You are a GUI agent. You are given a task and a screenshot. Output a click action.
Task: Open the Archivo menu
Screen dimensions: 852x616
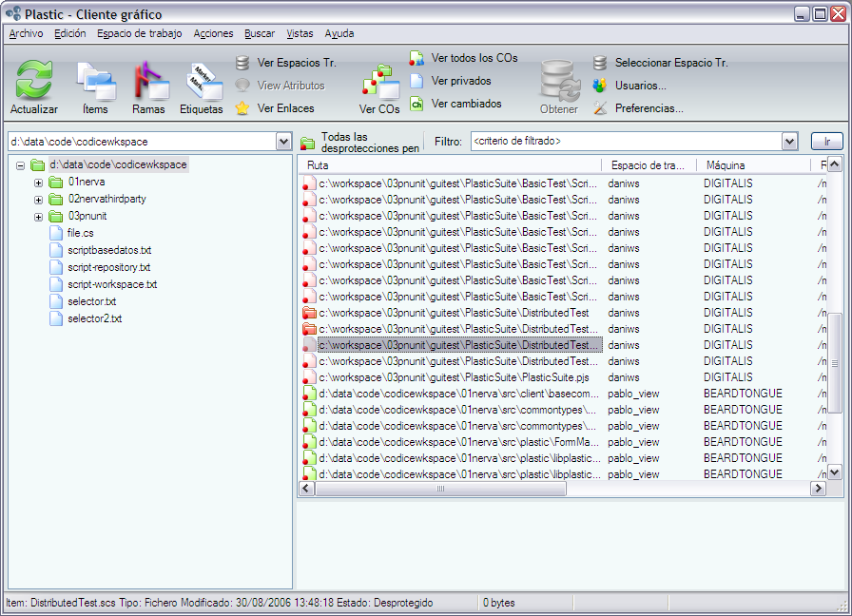pyautogui.click(x=26, y=33)
